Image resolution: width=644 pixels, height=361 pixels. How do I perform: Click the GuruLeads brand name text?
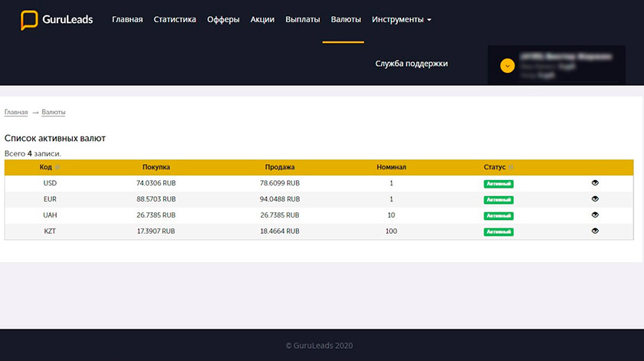67,19
